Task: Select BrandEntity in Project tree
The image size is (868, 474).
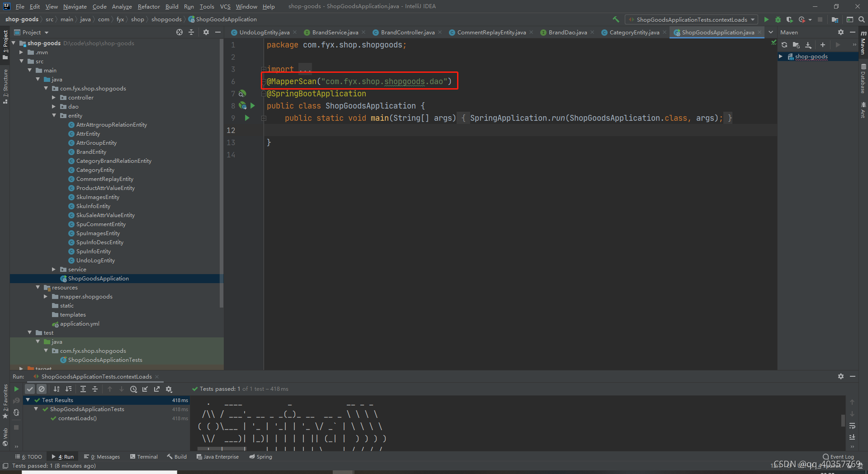Action: (x=91, y=152)
